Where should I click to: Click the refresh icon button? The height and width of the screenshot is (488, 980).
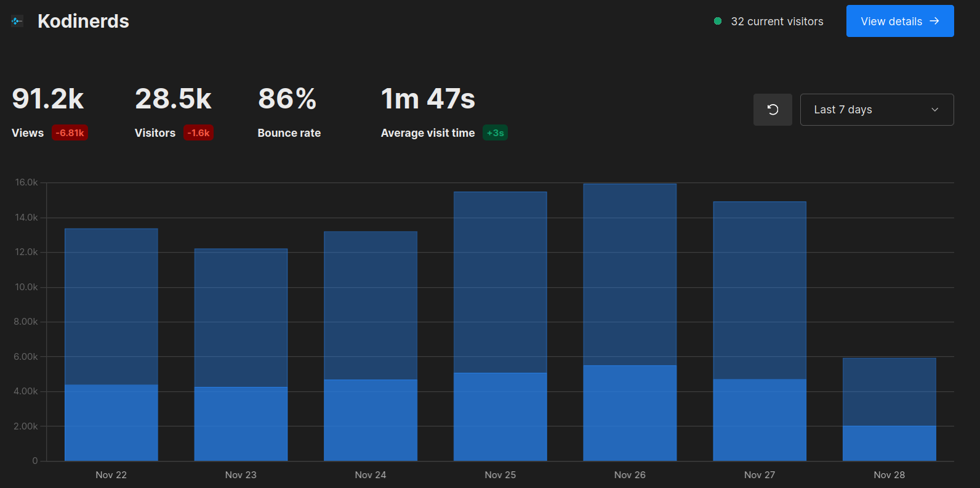(x=773, y=110)
